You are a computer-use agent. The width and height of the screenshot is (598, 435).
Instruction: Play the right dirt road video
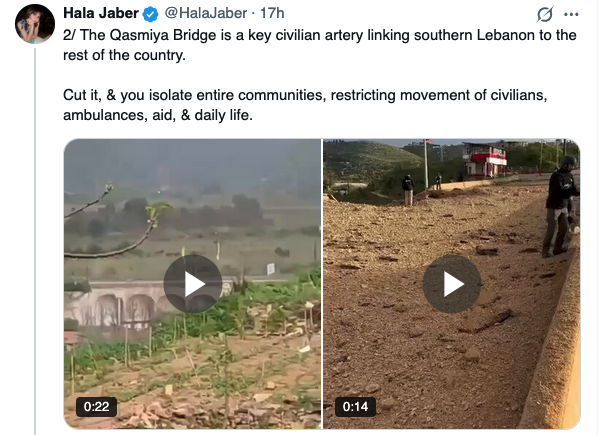452,284
